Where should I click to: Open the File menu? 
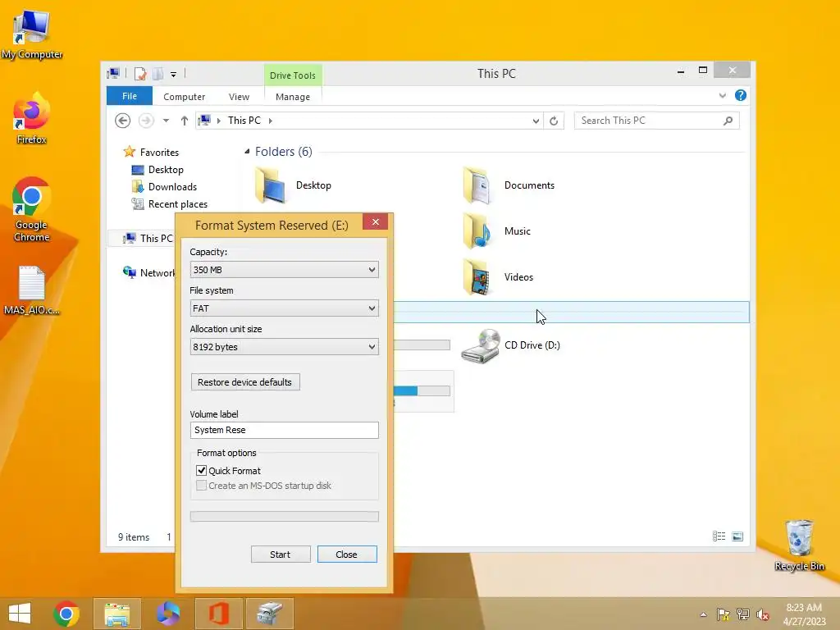pos(130,96)
